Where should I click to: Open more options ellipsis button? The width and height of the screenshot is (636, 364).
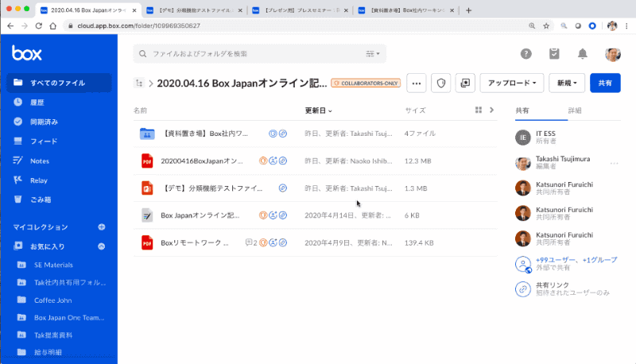point(416,83)
